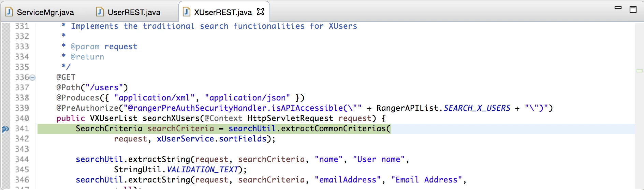Click xUserService.sortFields on line 342
This screenshot has height=190, width=644.
click(211, 139)
